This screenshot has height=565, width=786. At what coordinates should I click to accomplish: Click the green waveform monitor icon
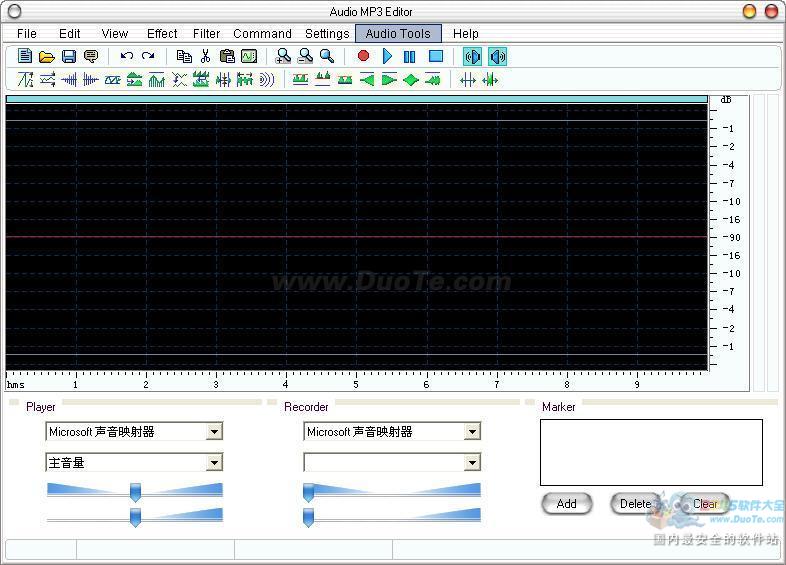249,56
